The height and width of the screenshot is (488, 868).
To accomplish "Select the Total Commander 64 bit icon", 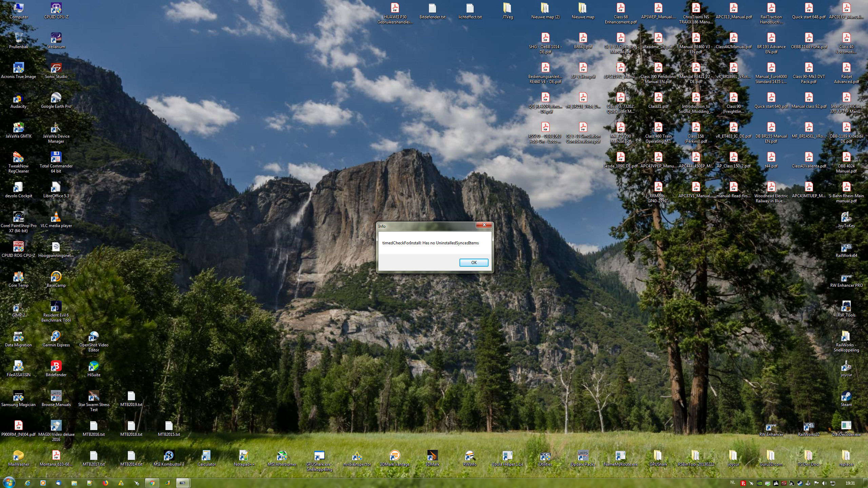I will click(56, 158).
